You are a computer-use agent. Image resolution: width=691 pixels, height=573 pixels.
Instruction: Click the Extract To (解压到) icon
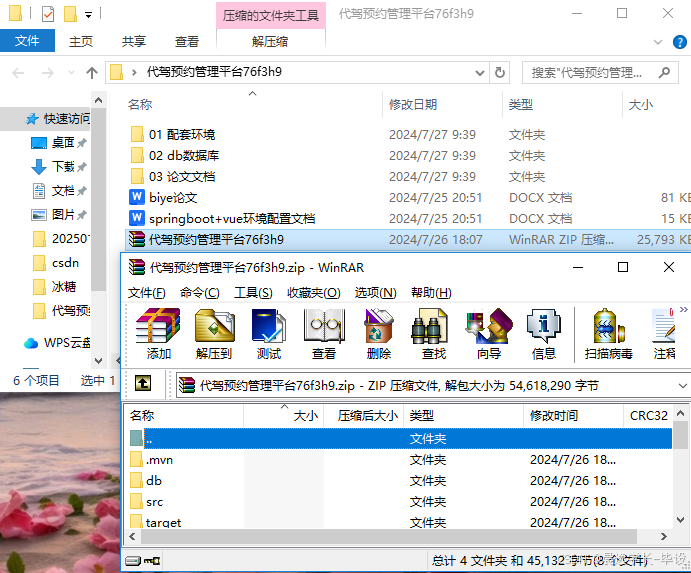[214, 334]
